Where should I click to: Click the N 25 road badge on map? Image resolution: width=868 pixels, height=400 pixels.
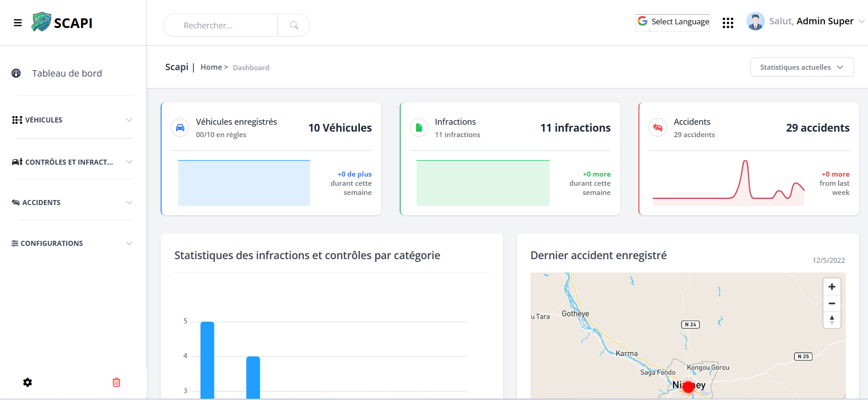tap(803, 356)
